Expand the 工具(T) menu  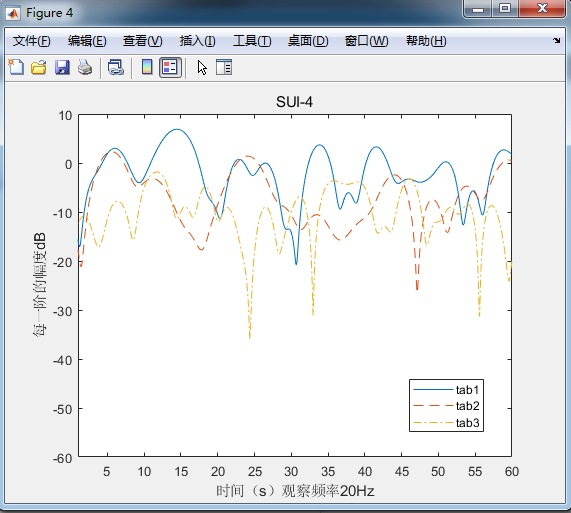pos(252,41)
